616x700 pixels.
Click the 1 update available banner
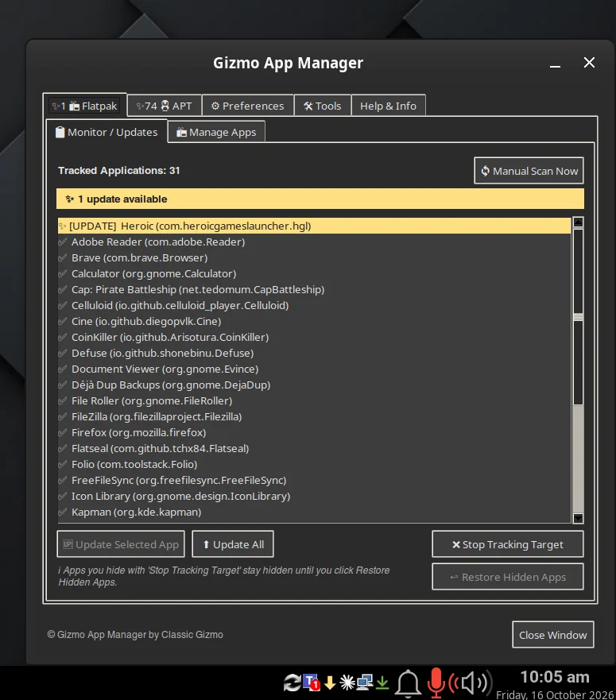pyautogui.click(x=320, y=199)
